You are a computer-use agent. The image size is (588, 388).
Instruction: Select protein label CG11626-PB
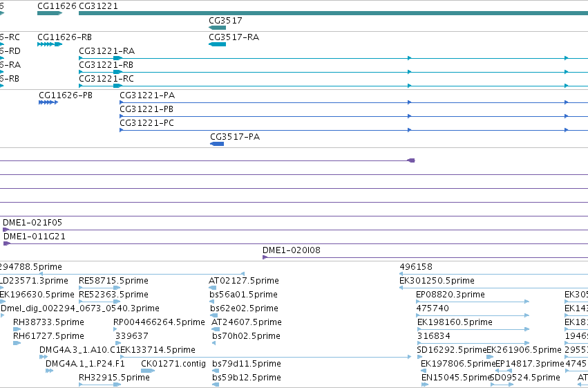coord(66,95)
